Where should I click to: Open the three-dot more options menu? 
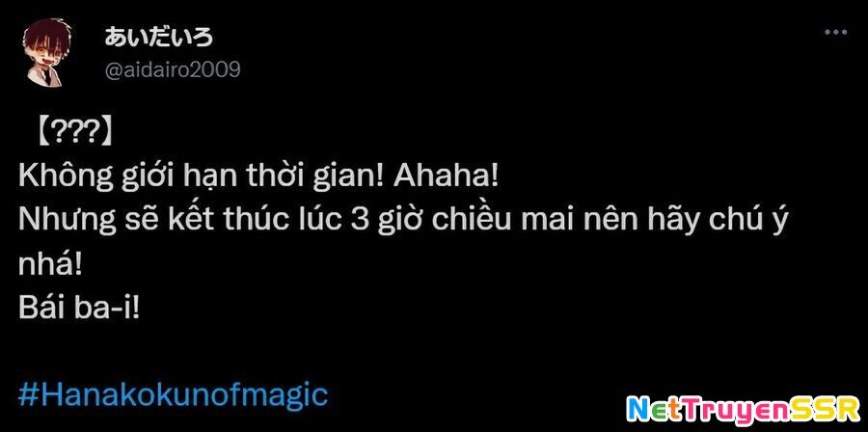[x=835, y=32]
